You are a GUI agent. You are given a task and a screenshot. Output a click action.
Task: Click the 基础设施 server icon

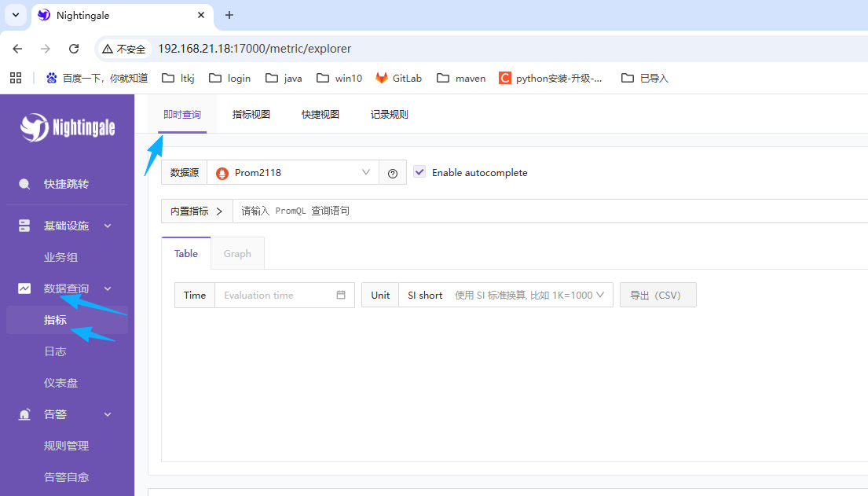click(x=24, y=226)
